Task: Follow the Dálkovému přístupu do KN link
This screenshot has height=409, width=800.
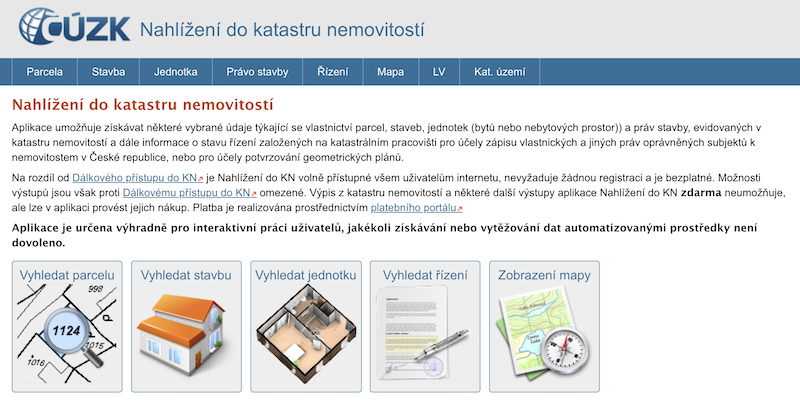Action: pyautogui.click(x=189, y=193)
